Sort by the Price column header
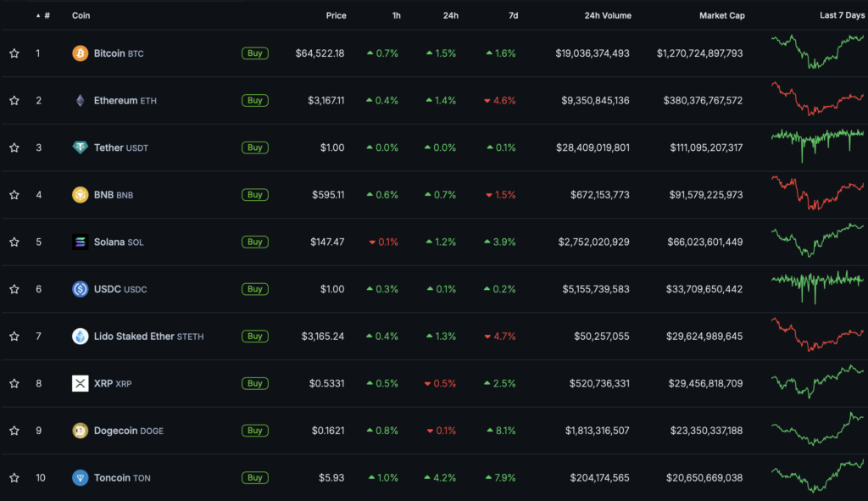Screen dimensions: 868x501 336,15
